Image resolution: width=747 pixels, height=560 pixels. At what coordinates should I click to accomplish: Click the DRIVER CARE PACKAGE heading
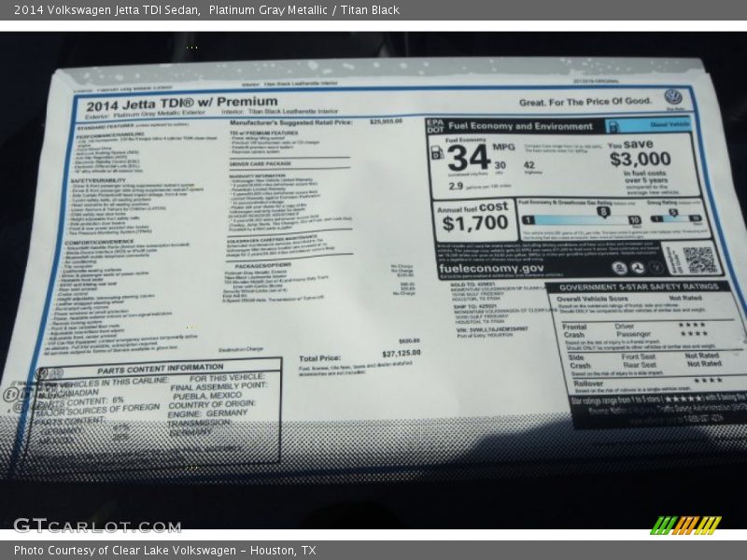click(x=261, y=164)
